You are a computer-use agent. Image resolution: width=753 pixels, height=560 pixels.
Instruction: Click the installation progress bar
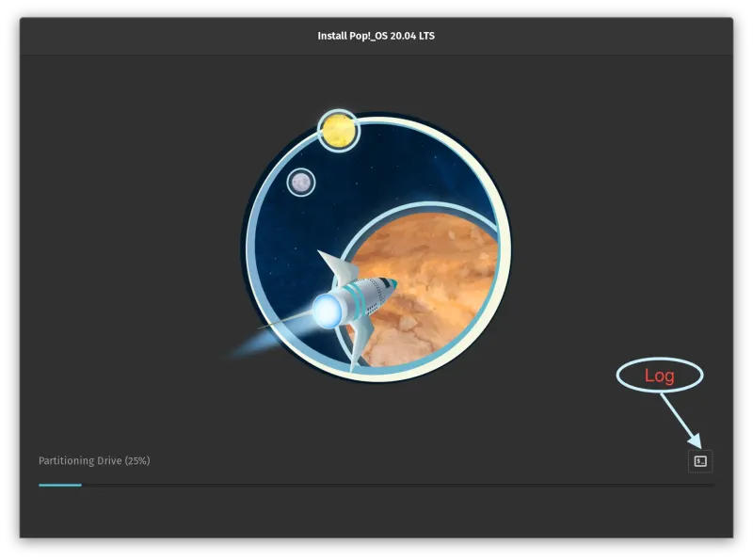(376, 485)
